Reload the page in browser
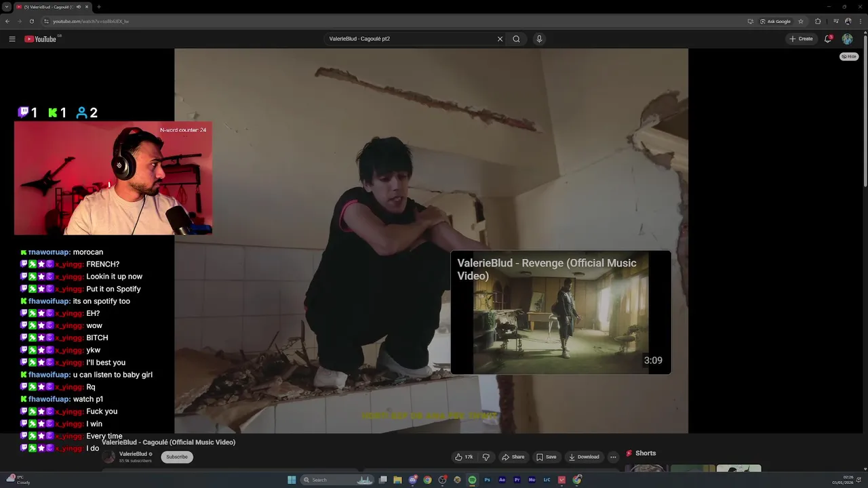The height and width of the screenshot is (488, 868). (x=31, y=21)
